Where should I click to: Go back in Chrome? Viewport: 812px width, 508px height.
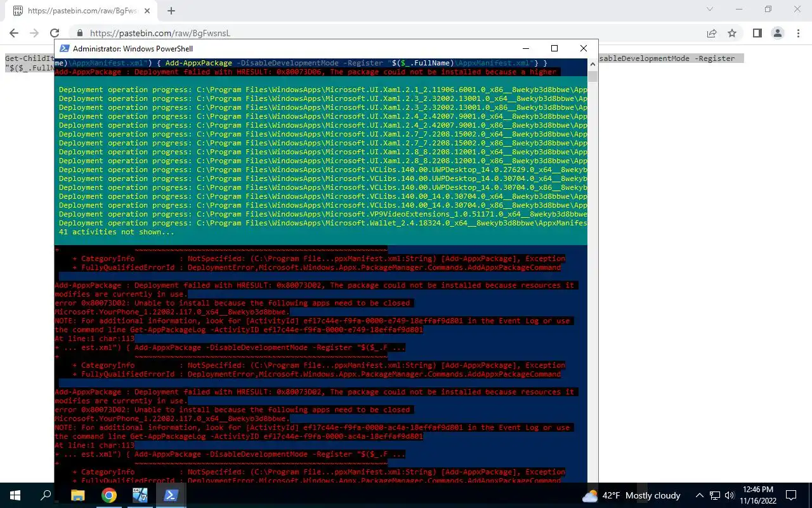(14, 33)
